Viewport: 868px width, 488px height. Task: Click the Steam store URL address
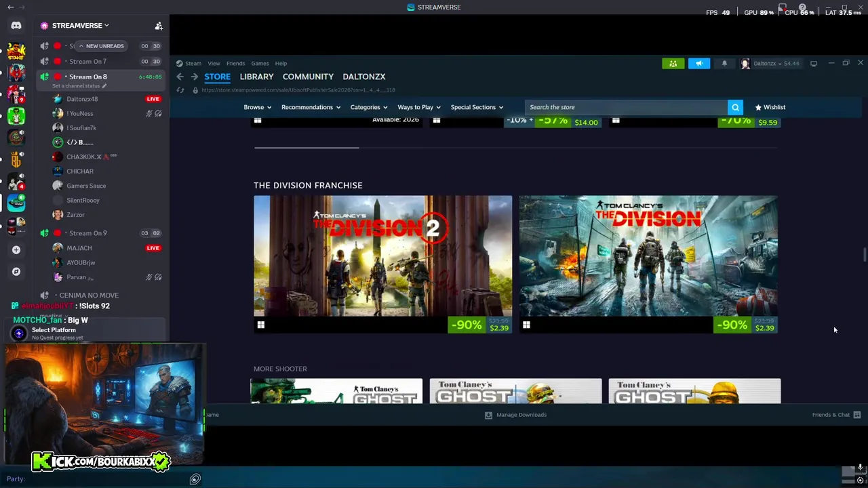(x=298, y=90)
